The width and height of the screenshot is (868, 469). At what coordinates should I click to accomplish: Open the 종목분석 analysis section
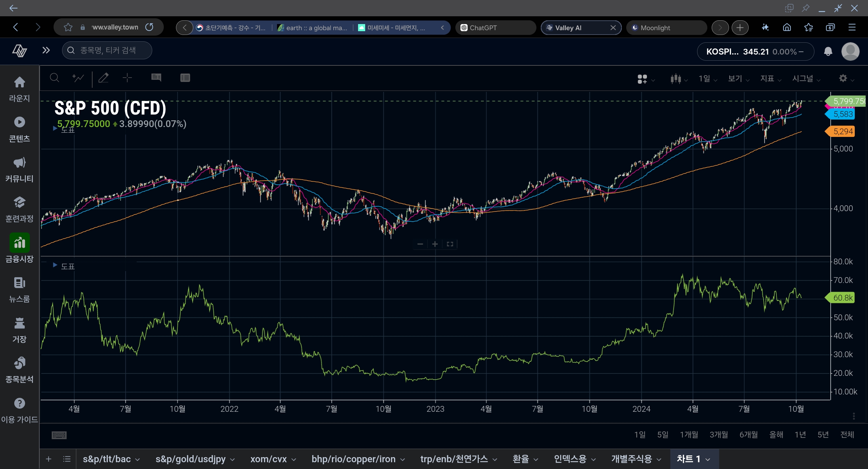click(19, 369)
